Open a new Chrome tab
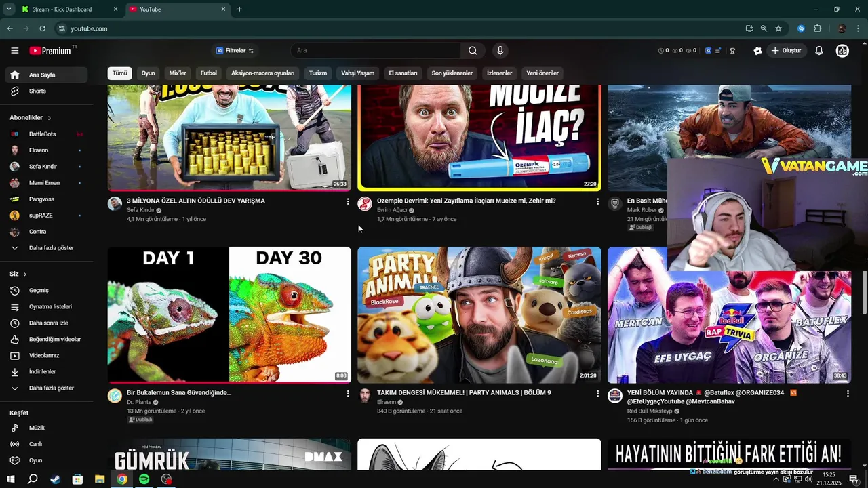The height and width of the screenshot is (488, 868). (x=239, y=9)
